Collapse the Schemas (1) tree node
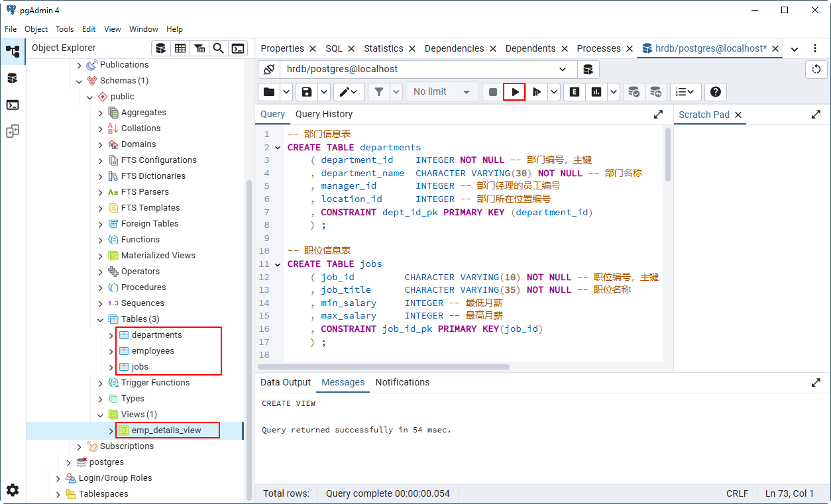 (x=80, y=81)
